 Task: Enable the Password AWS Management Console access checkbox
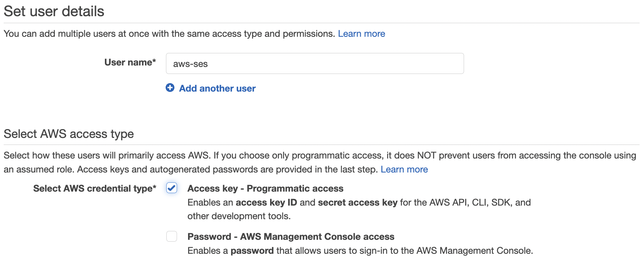pyautogui.click(x=171, y=236)
